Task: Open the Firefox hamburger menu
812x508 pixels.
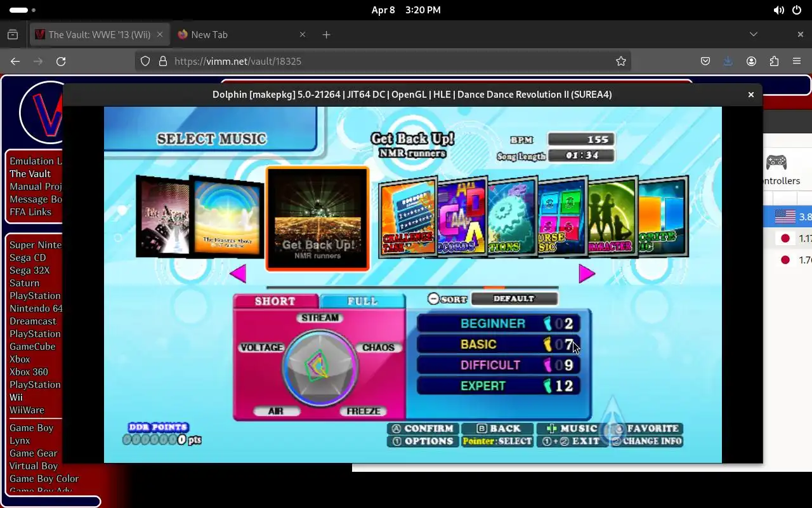Action: coord(797,61)
